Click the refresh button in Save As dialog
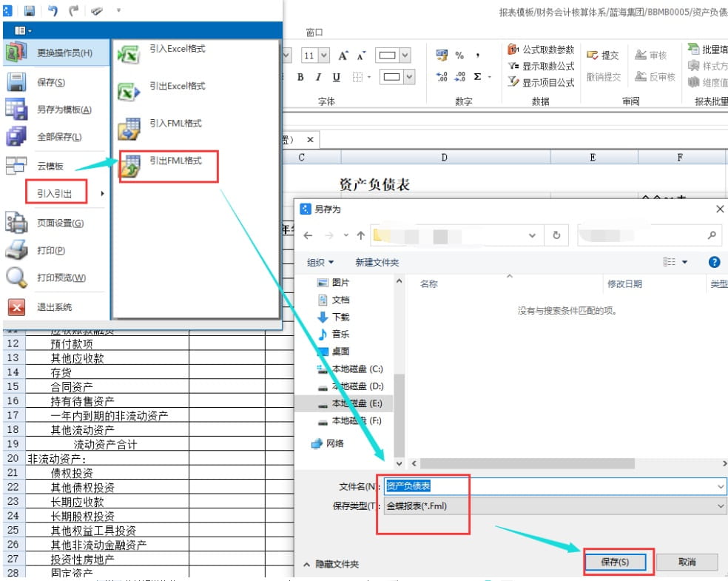This screenshot has height=581, width=728. click(x=556, y=235)
